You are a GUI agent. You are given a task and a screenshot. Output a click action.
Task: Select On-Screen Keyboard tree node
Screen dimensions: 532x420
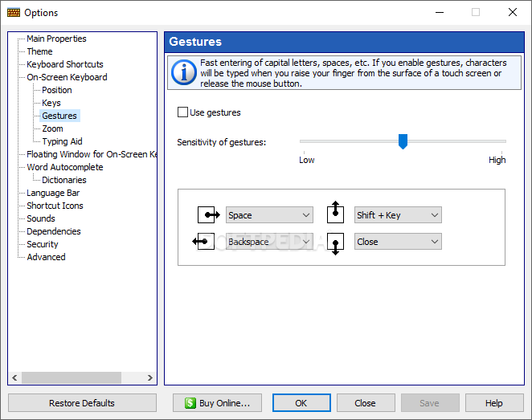point(67,77)
